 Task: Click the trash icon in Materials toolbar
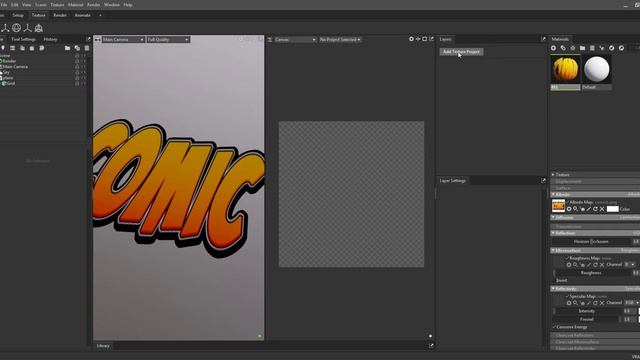pyautogui.click(x=592, y=48)
